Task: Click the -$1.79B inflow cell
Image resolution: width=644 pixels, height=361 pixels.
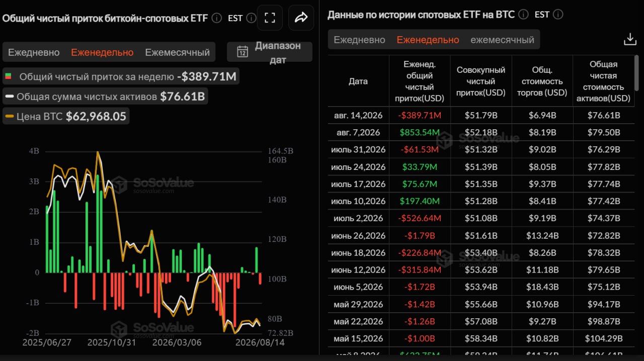Action: [x=420, y=235]
